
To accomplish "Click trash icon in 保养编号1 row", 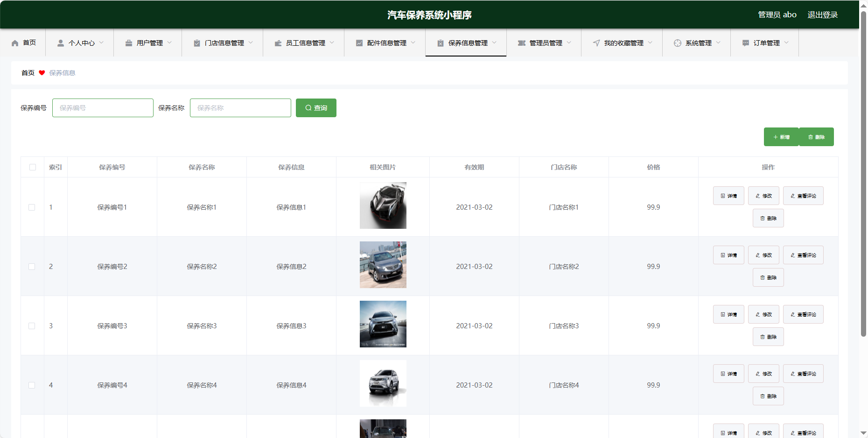I will pos(763,219).
